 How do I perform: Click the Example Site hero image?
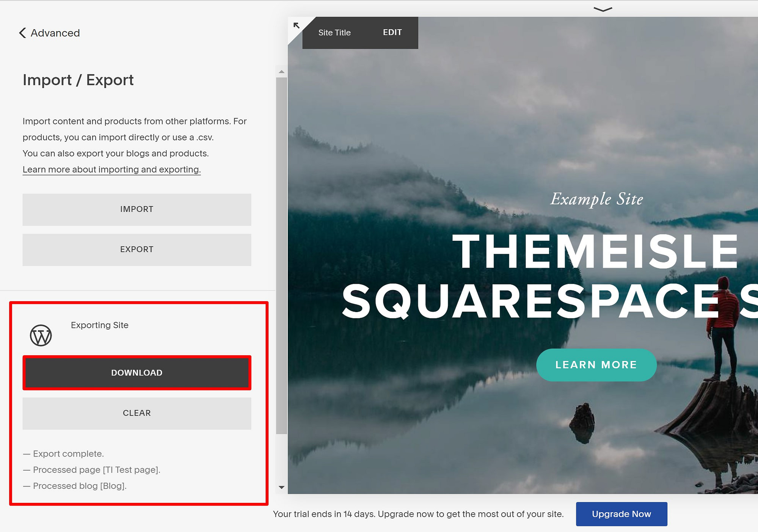click(596, 199)
